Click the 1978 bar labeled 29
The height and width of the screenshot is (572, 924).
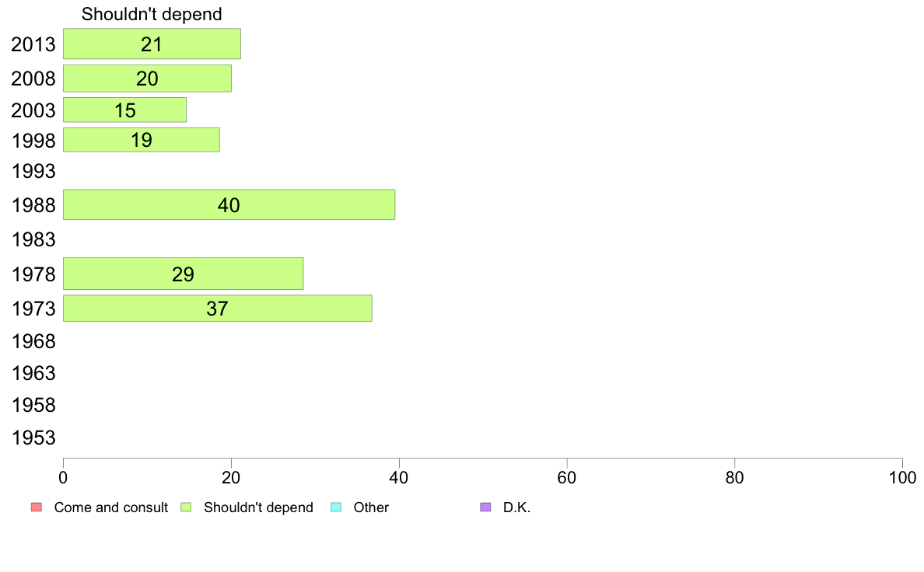pos(183,274)
